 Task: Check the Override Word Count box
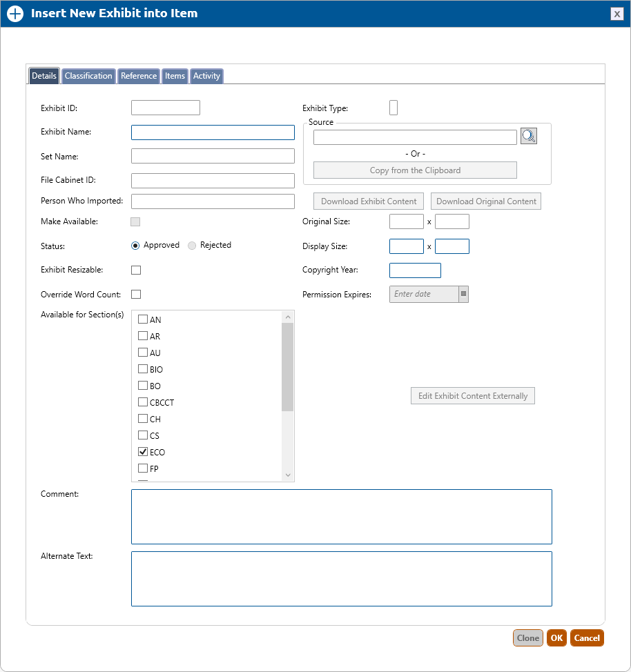click(136, 295)
